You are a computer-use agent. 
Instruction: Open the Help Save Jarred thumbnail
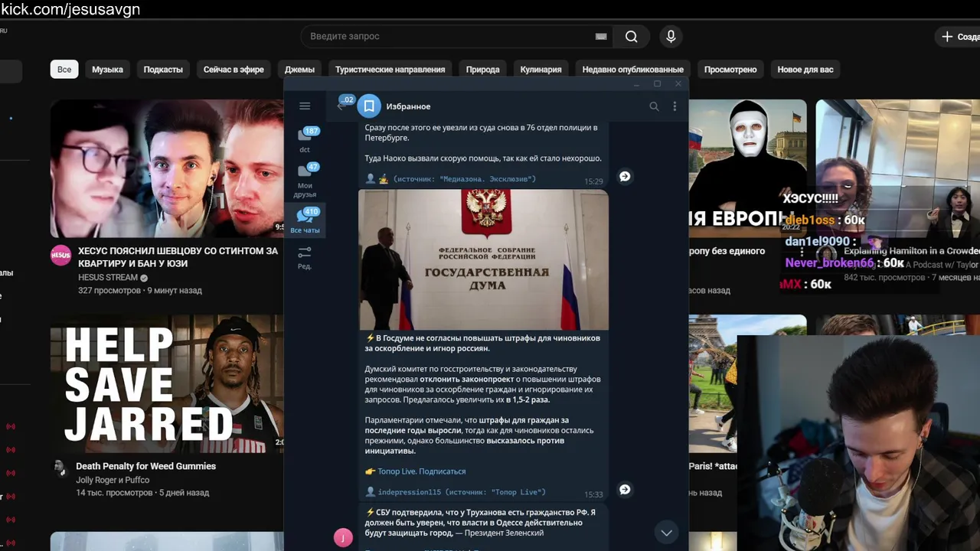pos(167,383)
